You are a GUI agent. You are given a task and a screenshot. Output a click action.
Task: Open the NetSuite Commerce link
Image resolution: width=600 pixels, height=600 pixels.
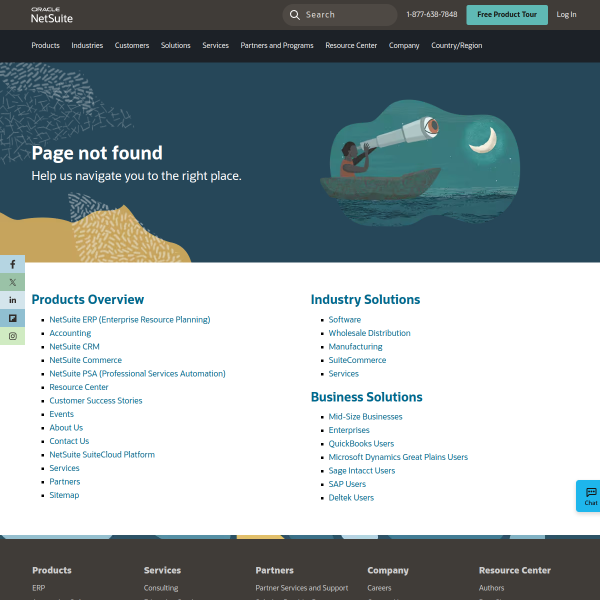click(x=86, y=360)
